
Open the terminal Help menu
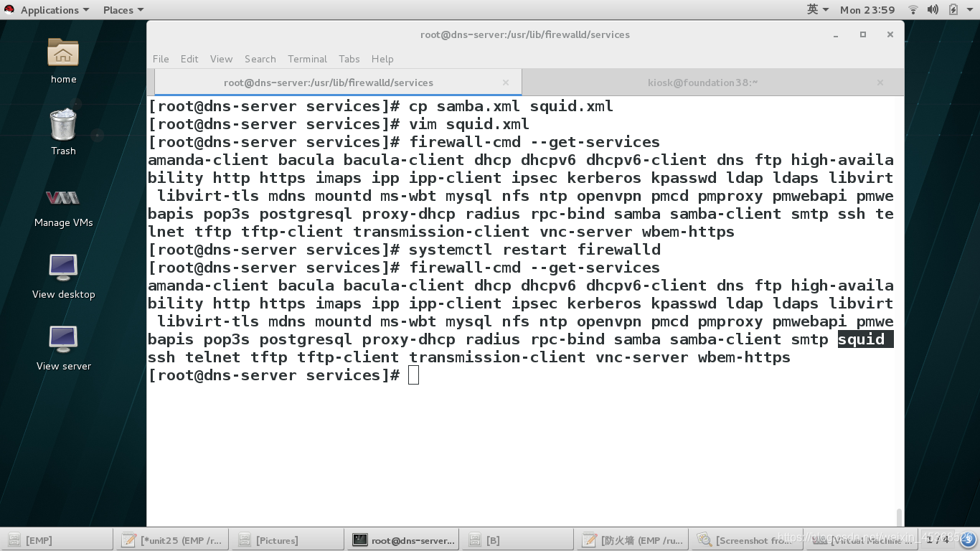click(x=382, y=59)
